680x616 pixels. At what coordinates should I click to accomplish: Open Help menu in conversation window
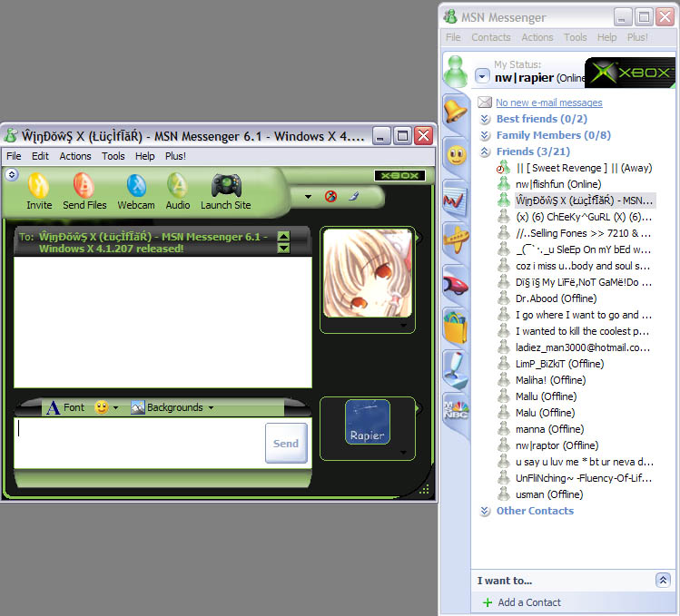click(x=144, y=156)
